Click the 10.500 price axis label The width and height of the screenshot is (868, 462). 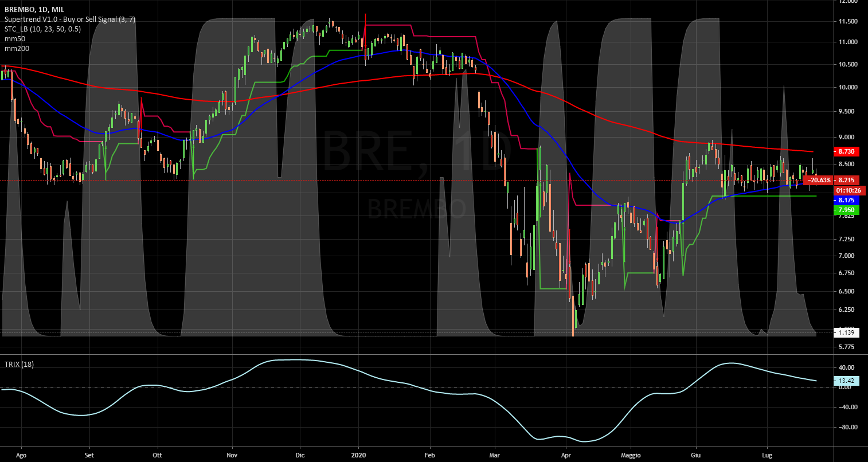[847, 64]
